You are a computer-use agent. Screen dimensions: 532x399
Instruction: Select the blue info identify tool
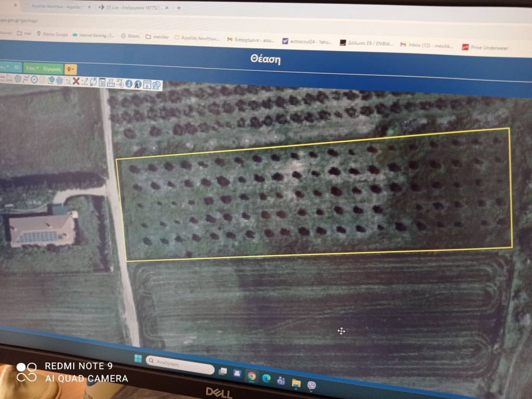(128, 83)
